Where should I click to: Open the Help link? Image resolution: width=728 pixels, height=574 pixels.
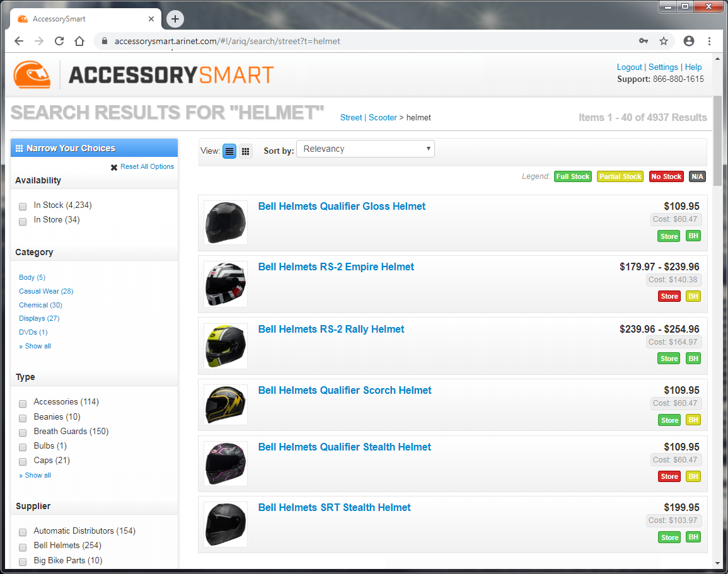(x=693, y=67)
